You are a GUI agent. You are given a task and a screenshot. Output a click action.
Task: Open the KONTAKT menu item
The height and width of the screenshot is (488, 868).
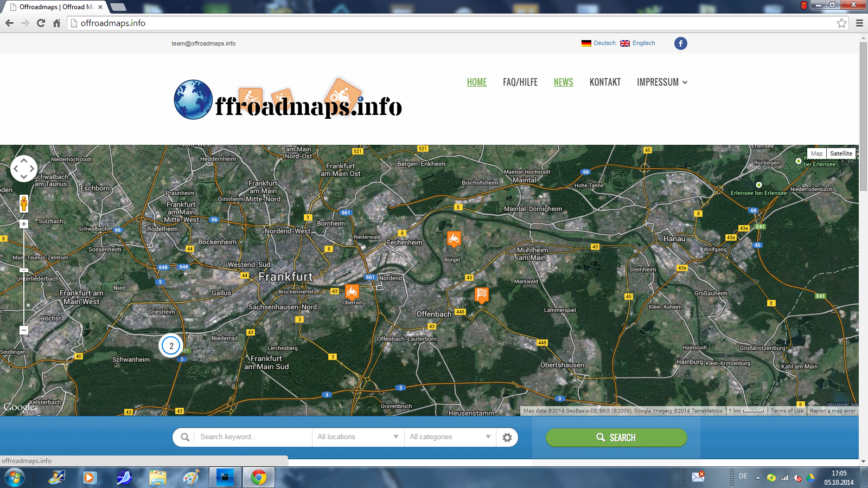[605, 82]
